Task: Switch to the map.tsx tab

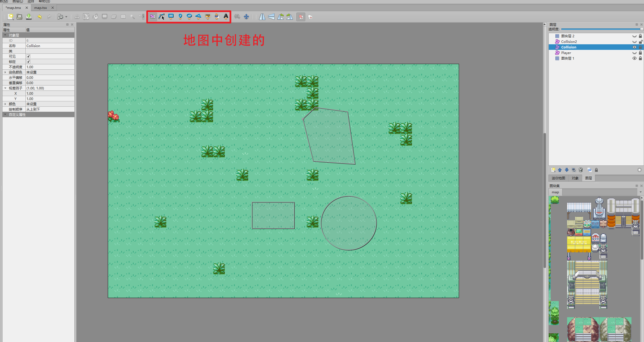Action: (x=41, y=8)
